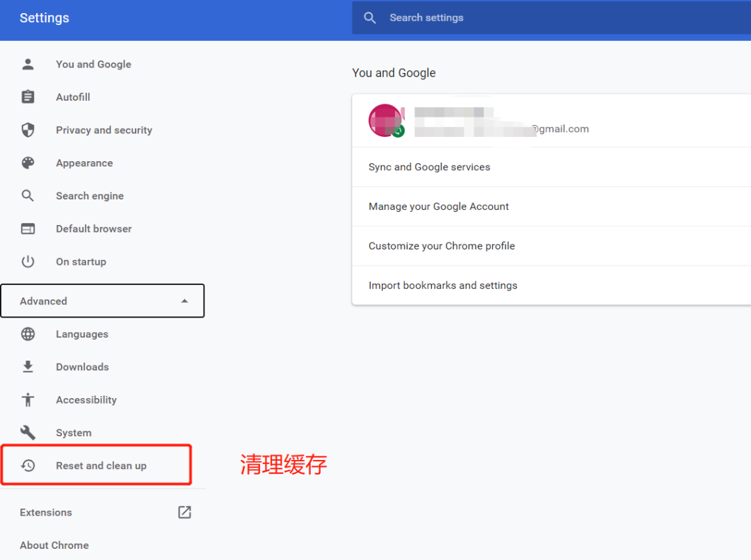The width and height of the screenshot is (751, 560).
Task: Open Extensions via the external link icon
Action: 184,512
